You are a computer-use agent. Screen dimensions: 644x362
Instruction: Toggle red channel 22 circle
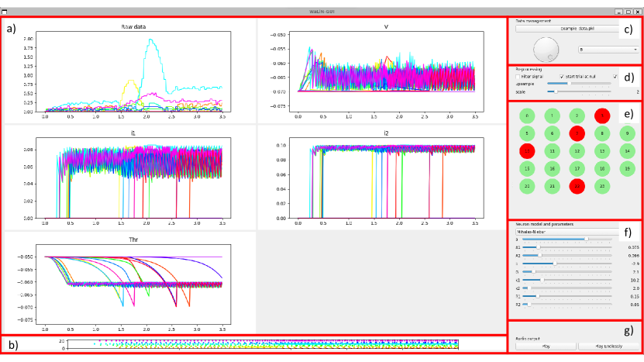(x=577, y=186)
